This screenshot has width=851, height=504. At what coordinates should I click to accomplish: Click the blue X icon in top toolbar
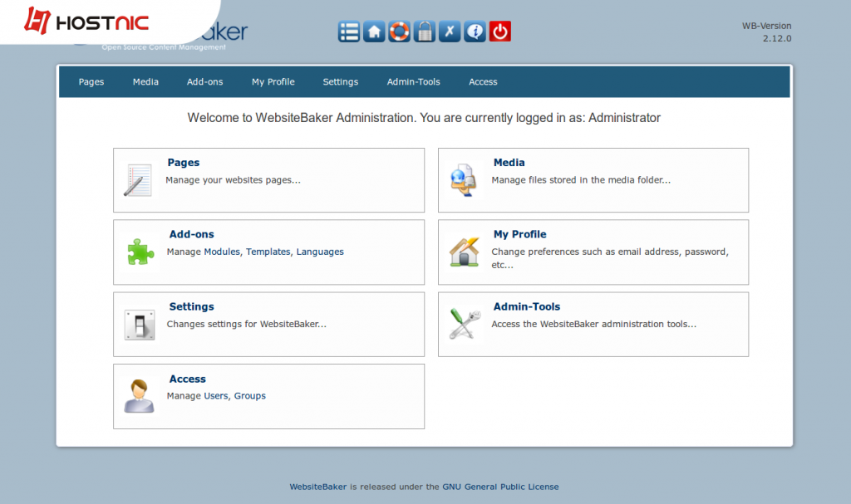(450, 32)
